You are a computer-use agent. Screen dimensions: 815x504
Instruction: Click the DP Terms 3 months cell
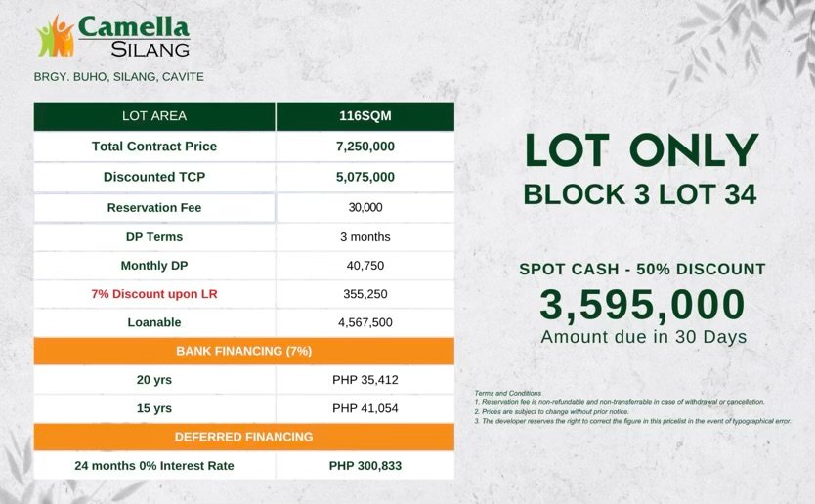pyautogui.click(x=365, y=237)
